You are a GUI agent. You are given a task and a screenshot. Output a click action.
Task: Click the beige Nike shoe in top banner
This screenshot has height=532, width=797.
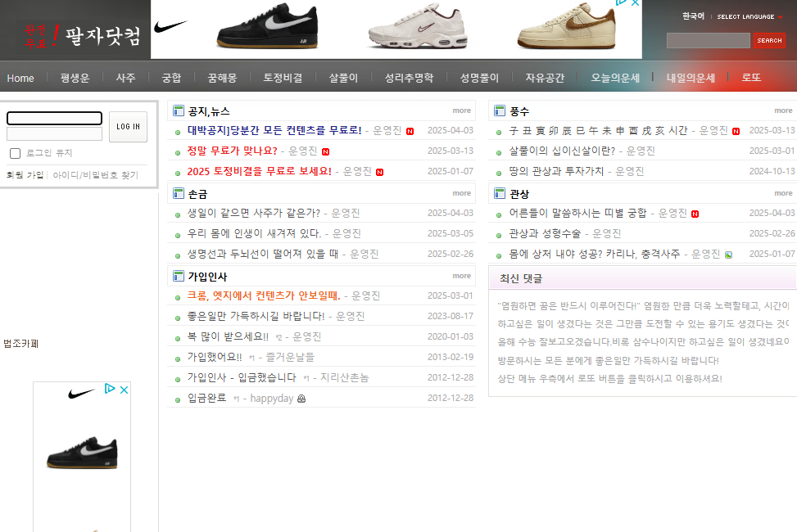(566, 26)
